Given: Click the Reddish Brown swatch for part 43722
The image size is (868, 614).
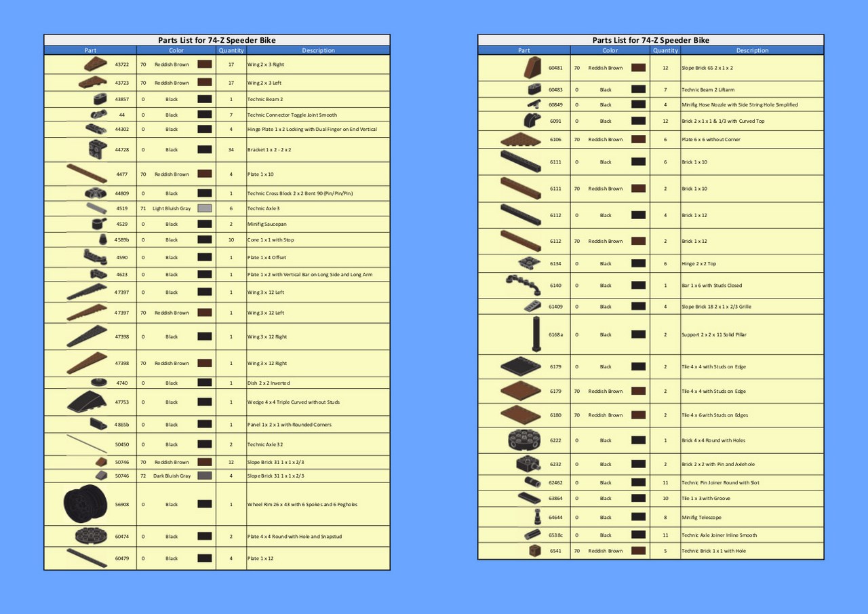Looking at the screenshot, I should coord(205,64).
